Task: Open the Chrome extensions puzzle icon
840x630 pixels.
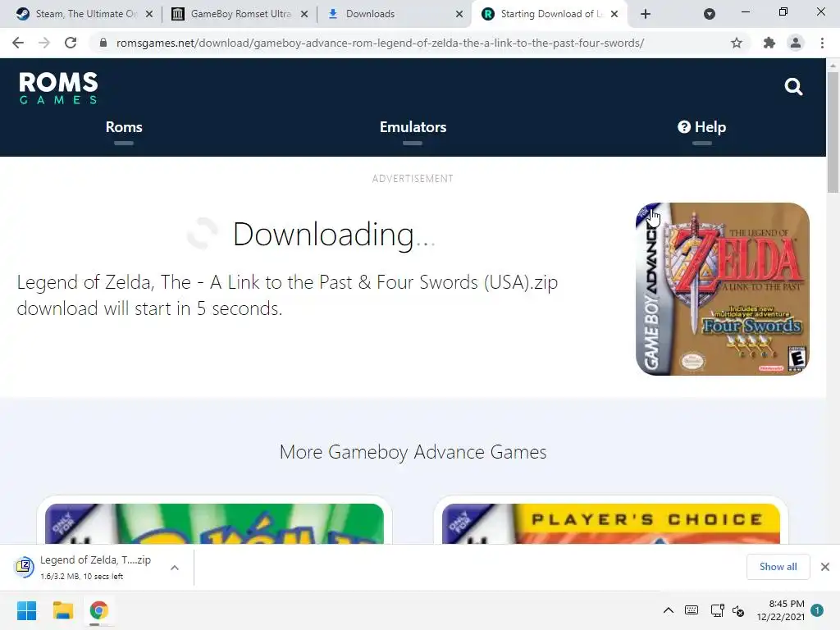Action: coord(769,43)
